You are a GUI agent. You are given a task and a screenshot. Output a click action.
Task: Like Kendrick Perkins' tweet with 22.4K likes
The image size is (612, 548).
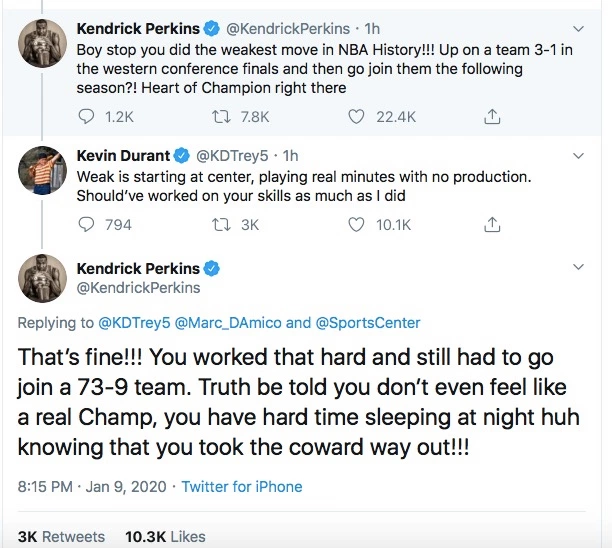tap(355, 117)
